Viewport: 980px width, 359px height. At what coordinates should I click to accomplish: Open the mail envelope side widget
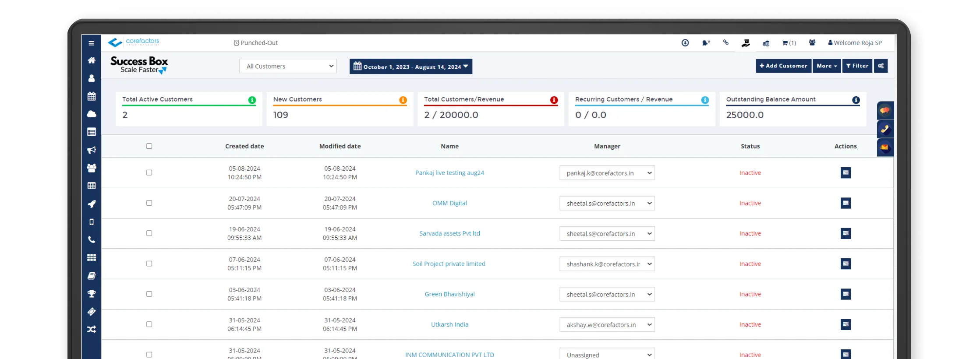(x=885, y=148)
